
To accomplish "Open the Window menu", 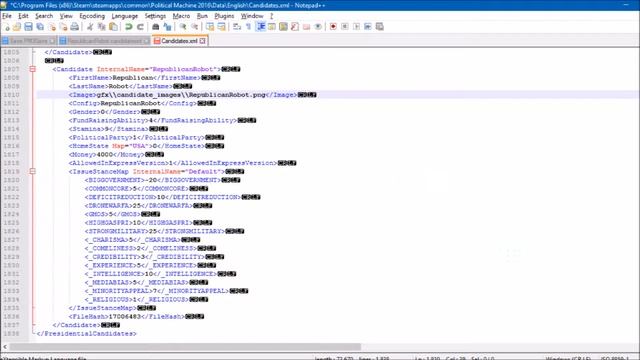I will tap(252, 16).
